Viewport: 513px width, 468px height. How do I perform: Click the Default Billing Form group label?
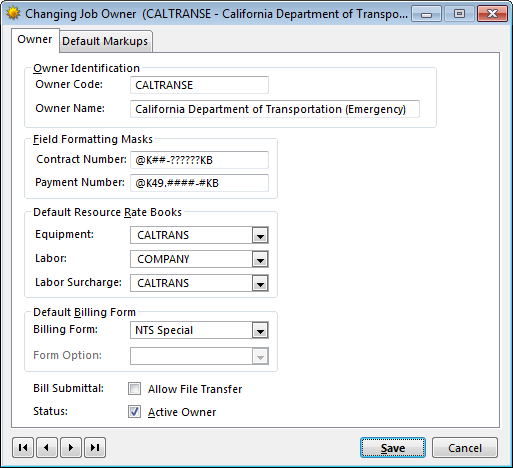point(84,312)
